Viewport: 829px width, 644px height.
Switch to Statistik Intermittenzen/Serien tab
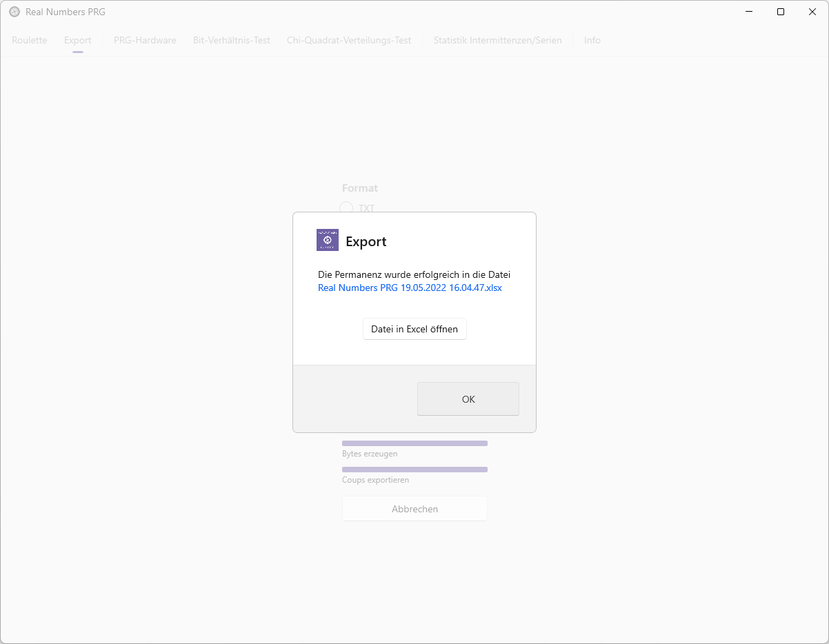coord(498,40)
